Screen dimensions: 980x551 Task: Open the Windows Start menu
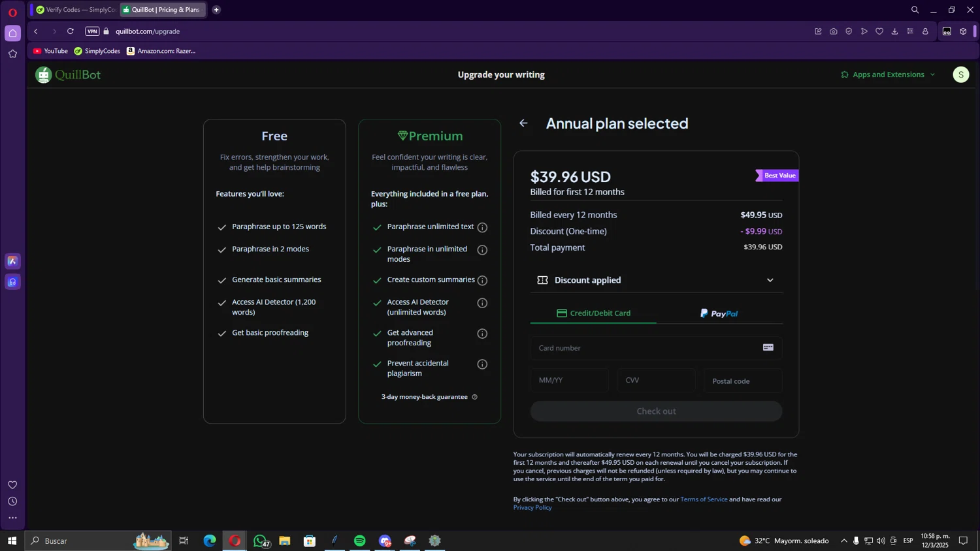click(x=12, y=541)
